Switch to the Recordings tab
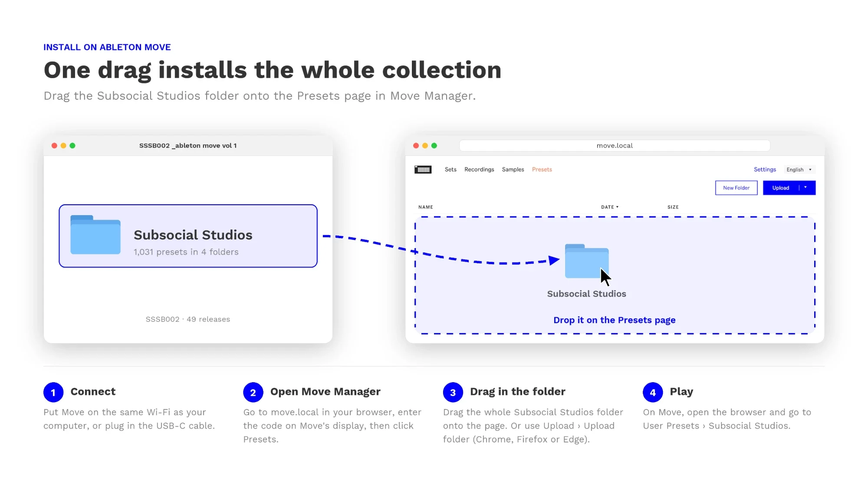The width and height of the screenshot is (868, 488). (x=479, y=170)
